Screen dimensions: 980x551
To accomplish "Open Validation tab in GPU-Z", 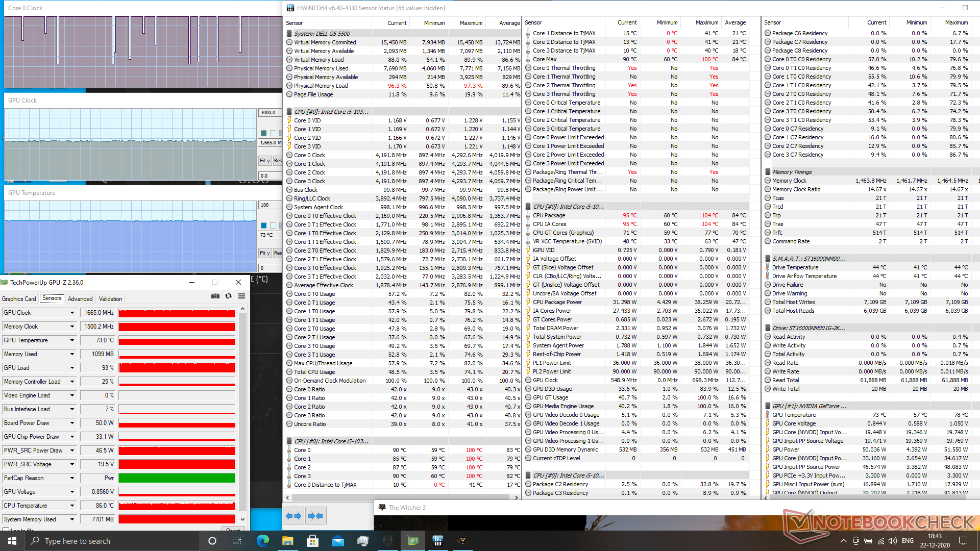I will [x=110, y=299].
